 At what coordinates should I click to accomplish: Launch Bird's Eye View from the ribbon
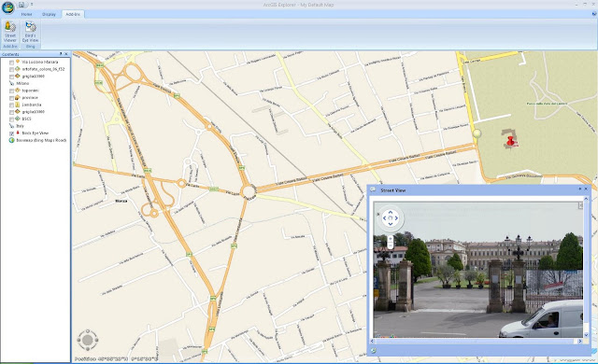[x=30, y=32]
